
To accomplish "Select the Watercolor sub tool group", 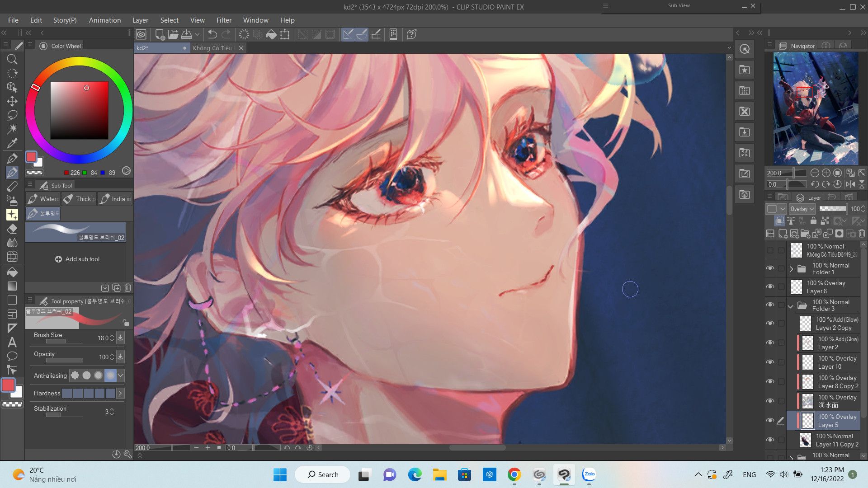I will pos(43,199).
